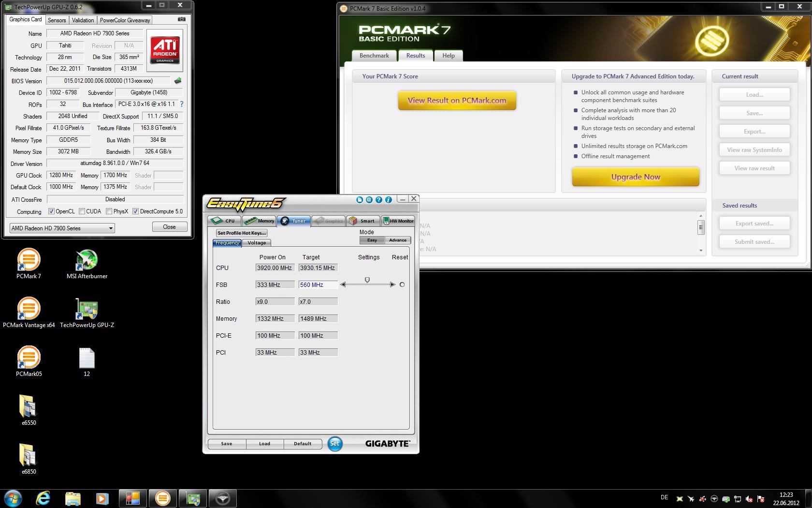The height and width of the screenshot is (508, 812).
Task: Click Set Profile Hot Keys button
Action: coord(242,233)
